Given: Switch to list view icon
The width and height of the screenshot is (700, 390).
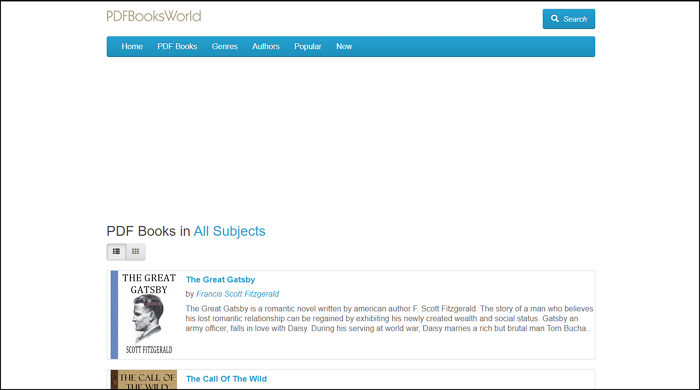Looking at the screenshot, I should click(x=116, y=252).
